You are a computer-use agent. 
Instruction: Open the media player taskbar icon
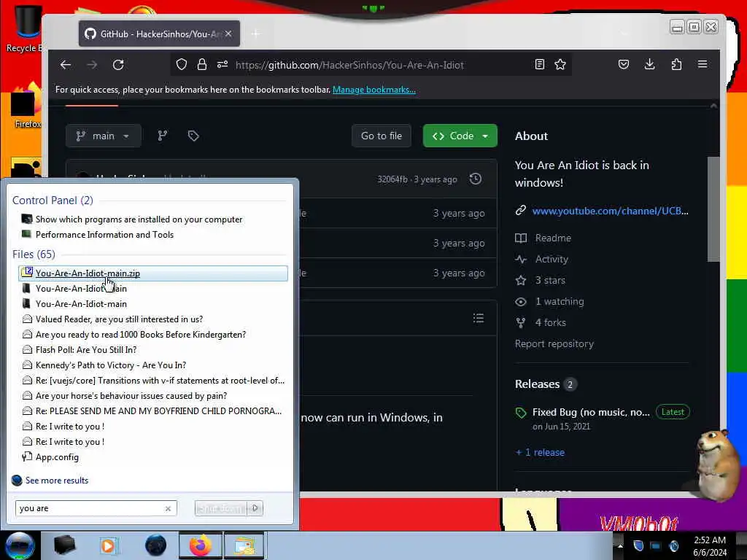click(108, 545)
